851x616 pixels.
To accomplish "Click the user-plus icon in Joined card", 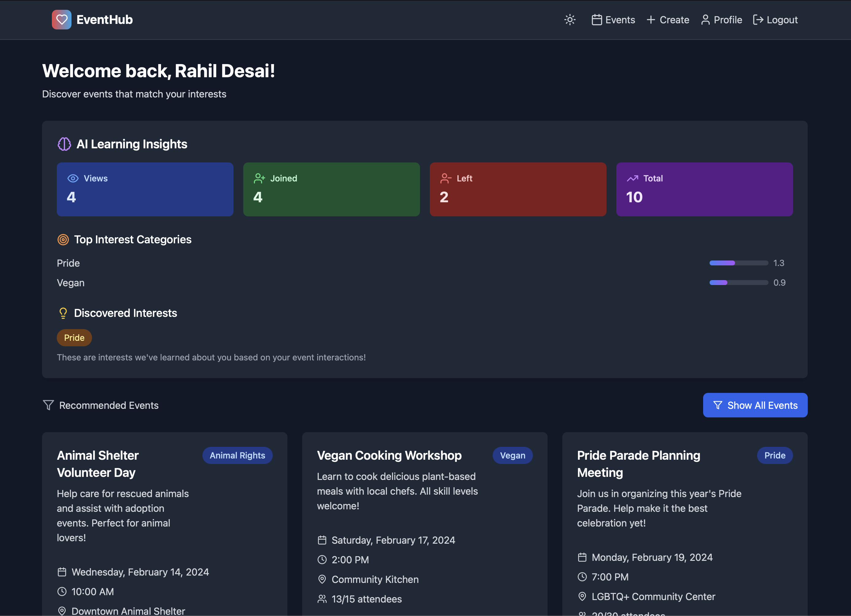I will (259, 178).
